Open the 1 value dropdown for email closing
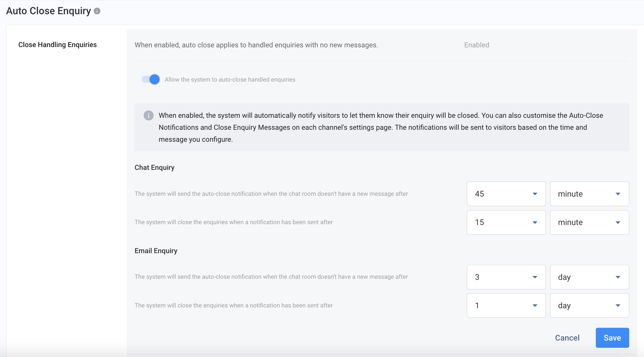 (x=506, y=305)
